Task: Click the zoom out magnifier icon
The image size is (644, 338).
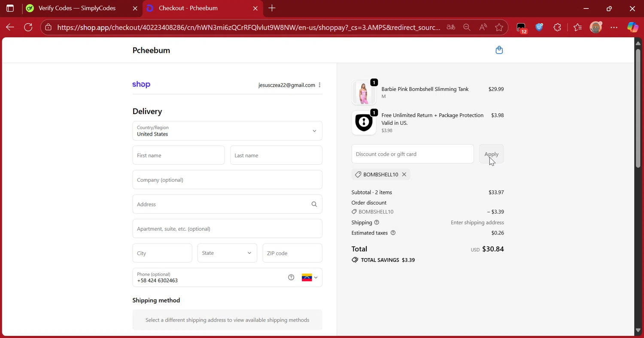Action: (x=467, y=27)
